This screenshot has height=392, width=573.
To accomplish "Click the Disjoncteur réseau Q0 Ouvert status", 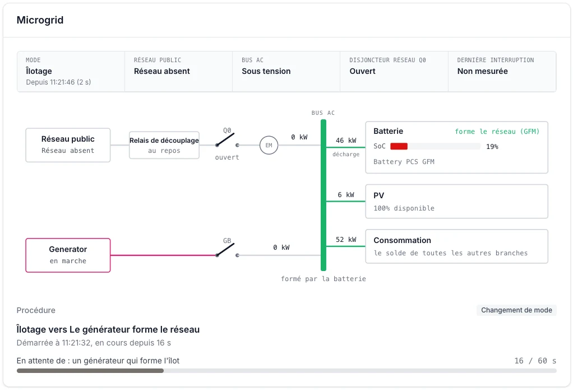I will click(394, 72).
